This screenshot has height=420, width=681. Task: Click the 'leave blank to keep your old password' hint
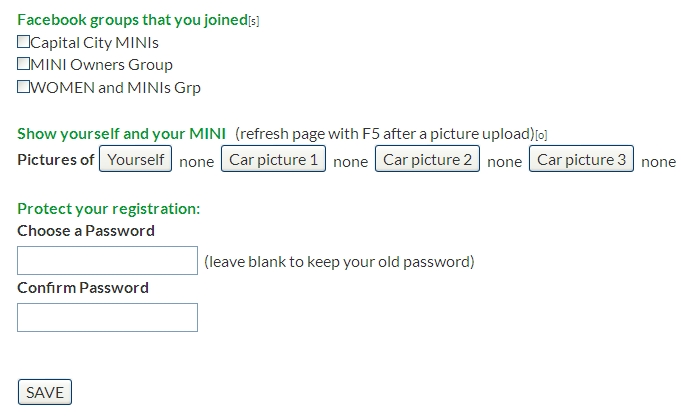click(x=339, y=262)
